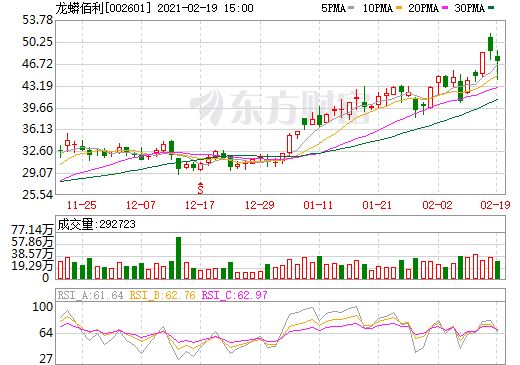
Task: Click the 01-21 date axis label
Action: click(x=377, y=205)
